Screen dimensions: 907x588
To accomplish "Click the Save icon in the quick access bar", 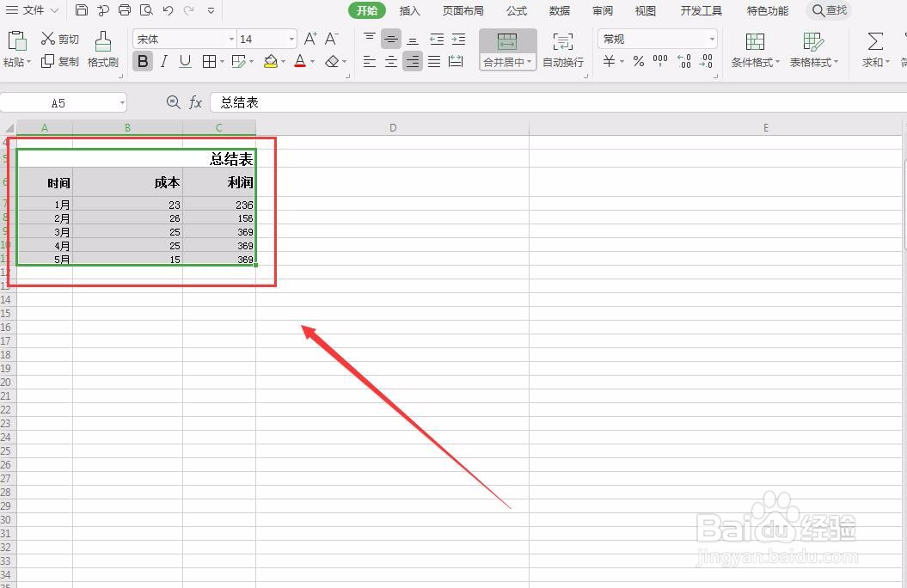I will pos(82,9).
